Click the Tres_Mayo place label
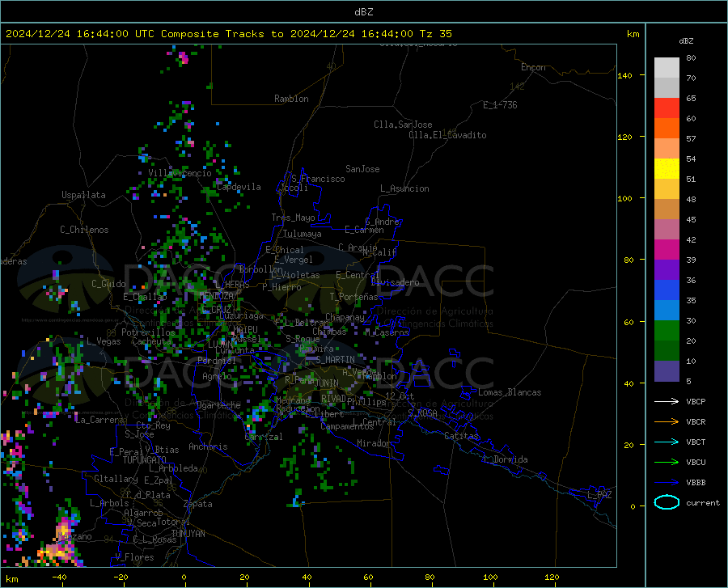This screenshot has width=728, height=588. [293, 218]
